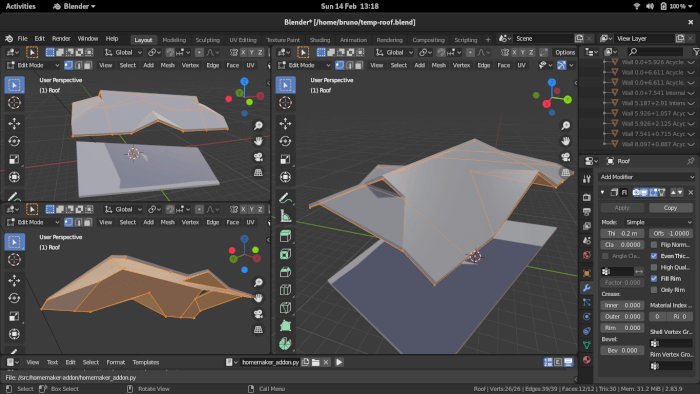Select the Measure tool
This screenshot has height=394, width=700.
285,216
